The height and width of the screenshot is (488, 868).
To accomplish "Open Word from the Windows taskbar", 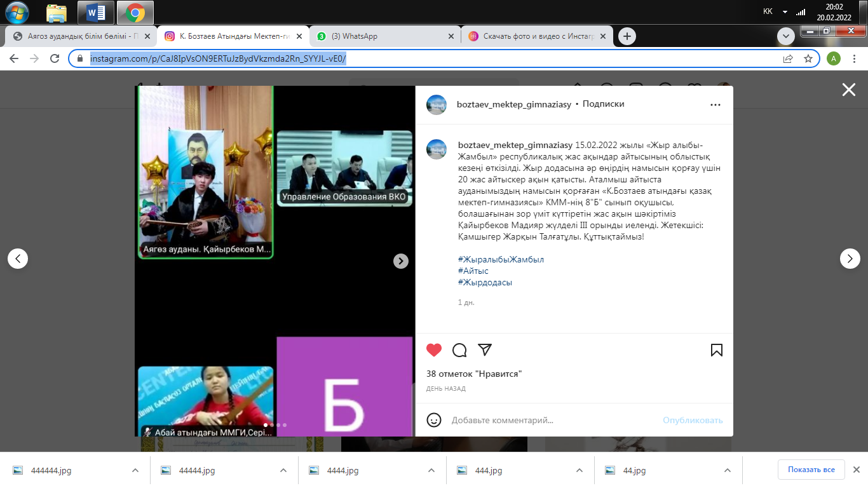I will 95,12.
